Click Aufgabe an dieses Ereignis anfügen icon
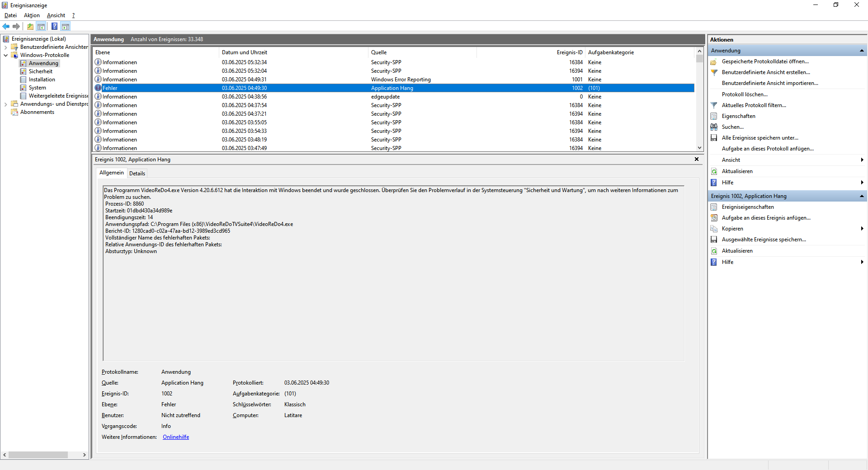The height and width of the screenshot is (470, 868). (714, 218)
